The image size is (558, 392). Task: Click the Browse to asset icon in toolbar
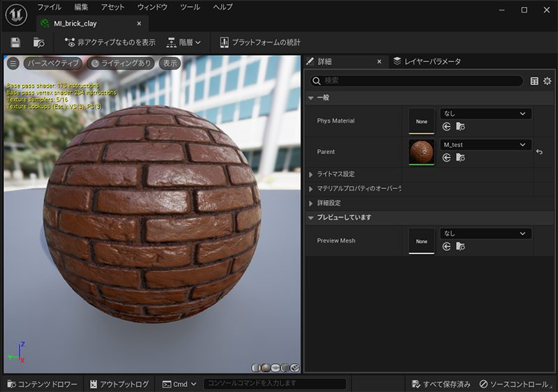[x=39, y=43]
